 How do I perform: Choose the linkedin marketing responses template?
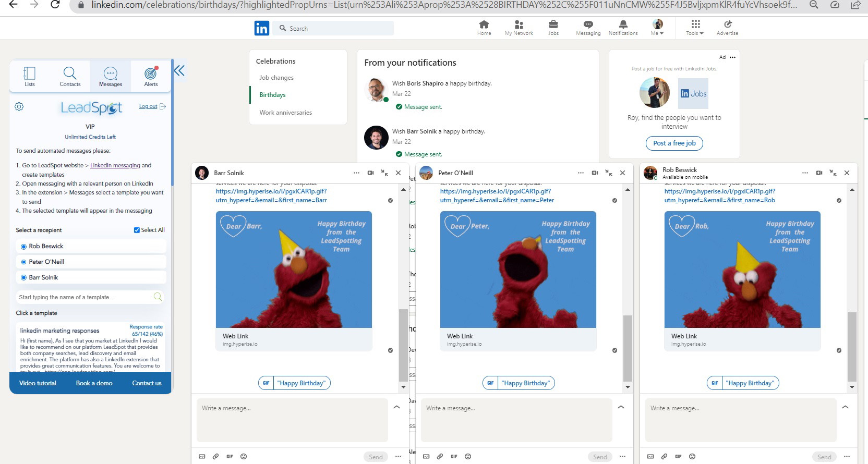coord(91,347)
